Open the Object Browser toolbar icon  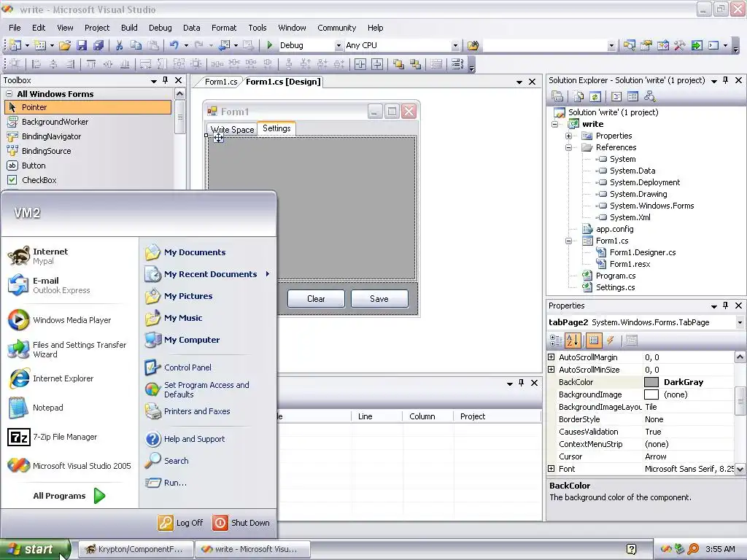(662, 45)
